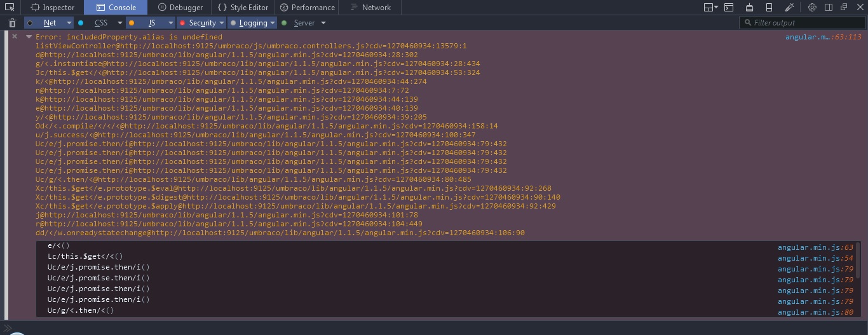Open the Net filter dropdown arrow
The image size is (868, 335).
[69, 23]
